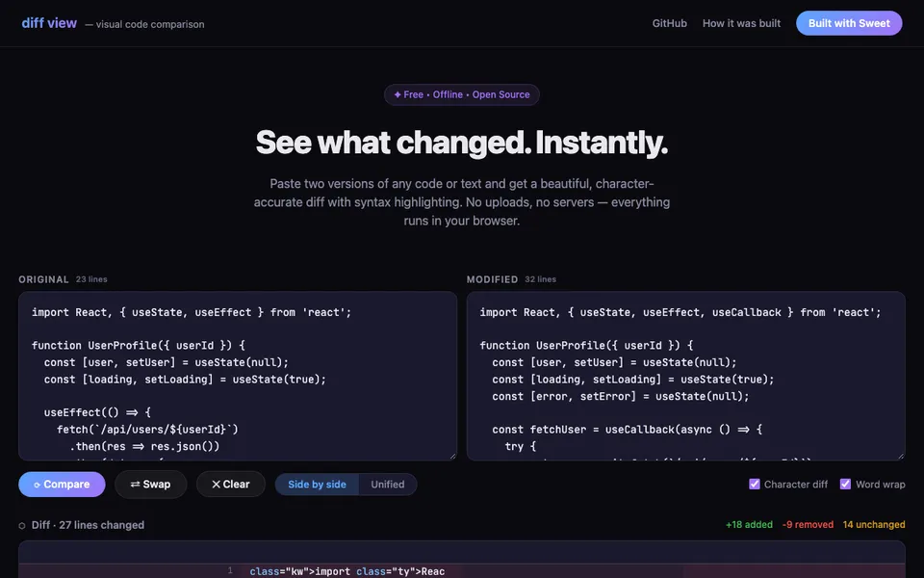This screenshot has height=578, width=924.
Task: Toggle the Word wrap checkbox
Action: coord(845,485)
